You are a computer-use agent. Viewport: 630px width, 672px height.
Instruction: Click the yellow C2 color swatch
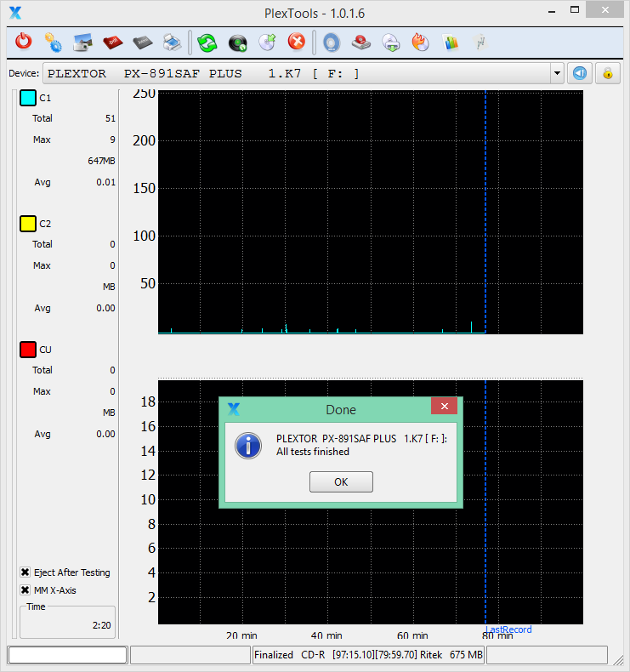(28, 224)
